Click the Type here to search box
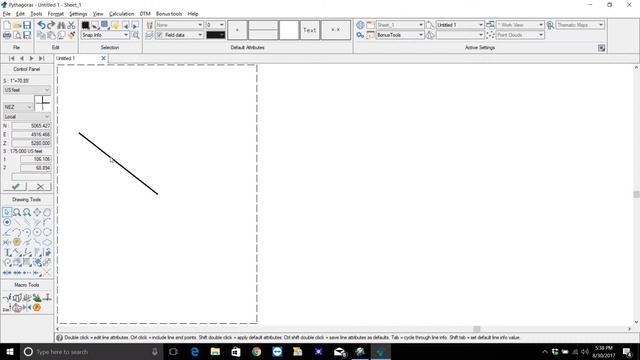The width and height of the screenshot is (640, 360). (91, 351)
